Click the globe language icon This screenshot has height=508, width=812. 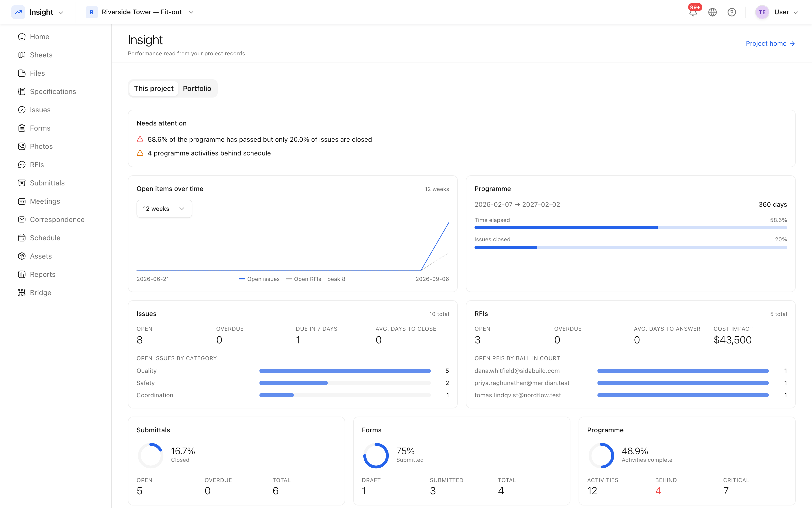tap(712, 12)
